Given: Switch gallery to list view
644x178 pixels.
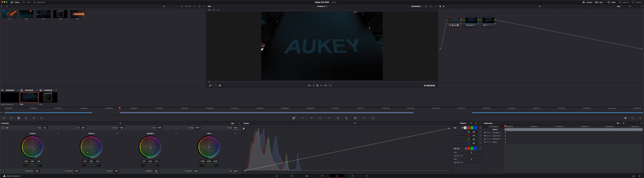Looking at the screenshot, I should pos(190,6).
